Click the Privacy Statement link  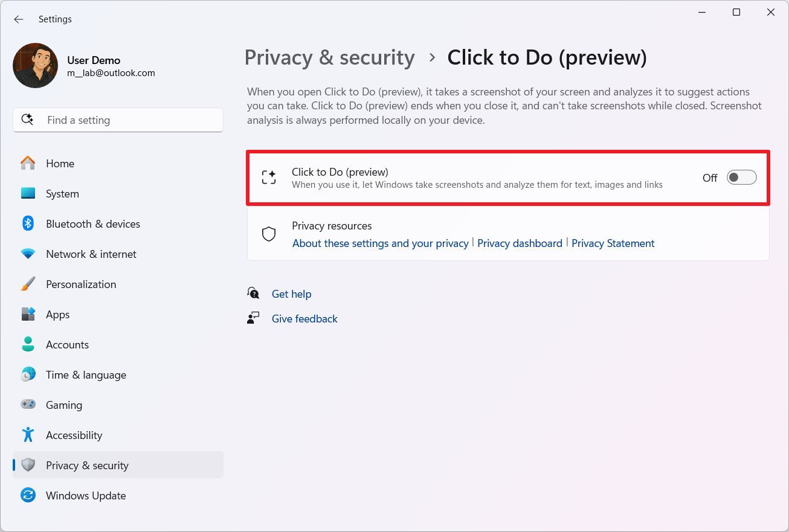point(613,243)
